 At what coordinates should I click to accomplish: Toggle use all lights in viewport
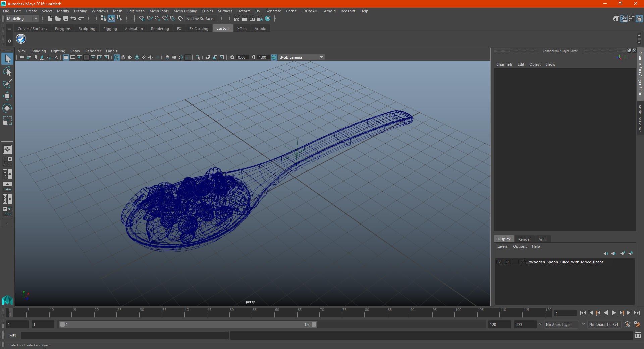[x=150, y=57]
